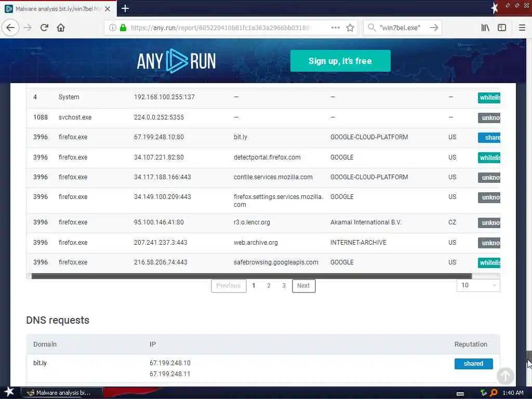
Task: Click the ANY.RUN logo
Action: (x=176, y=61)
